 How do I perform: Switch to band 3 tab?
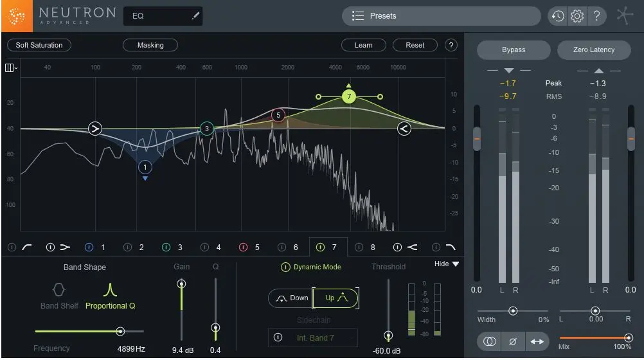click(179, 247)
